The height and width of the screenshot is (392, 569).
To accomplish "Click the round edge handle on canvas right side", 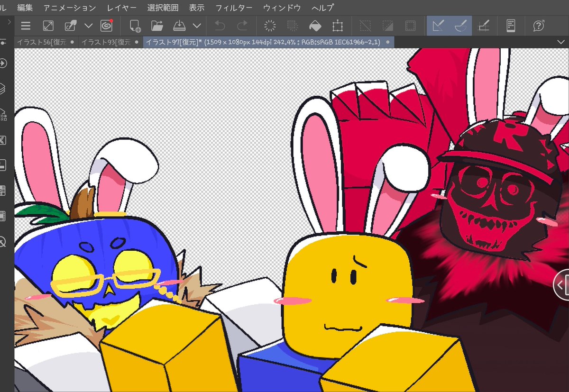I will pos(561,284).
